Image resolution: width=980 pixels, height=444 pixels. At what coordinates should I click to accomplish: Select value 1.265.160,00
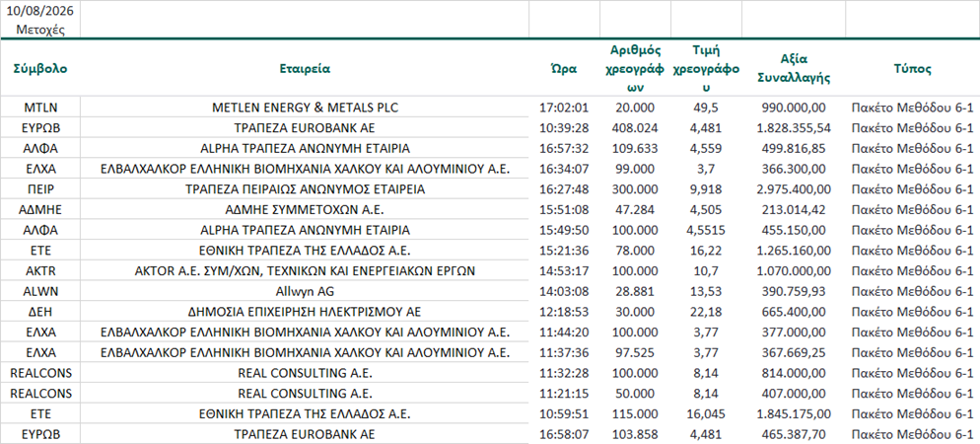click(x=794, y=251)
